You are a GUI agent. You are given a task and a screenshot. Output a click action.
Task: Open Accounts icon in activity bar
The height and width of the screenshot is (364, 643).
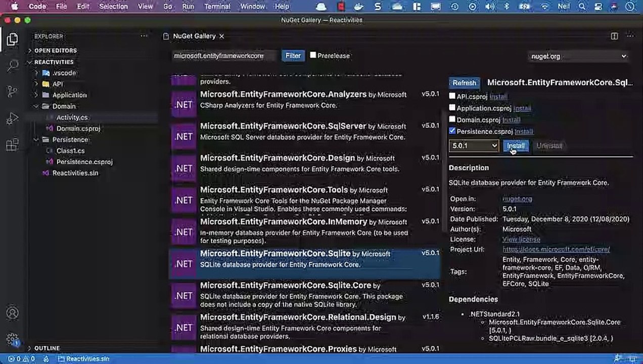tap(12, 313)
